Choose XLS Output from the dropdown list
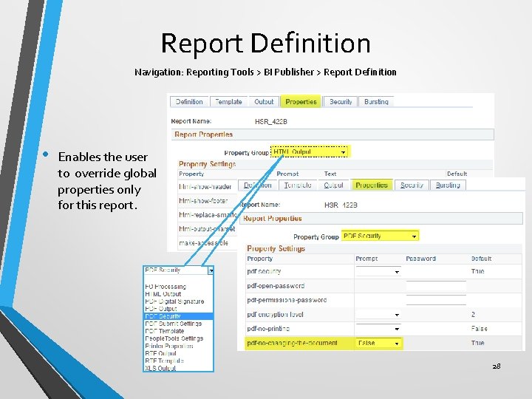 tap(160, 368)
